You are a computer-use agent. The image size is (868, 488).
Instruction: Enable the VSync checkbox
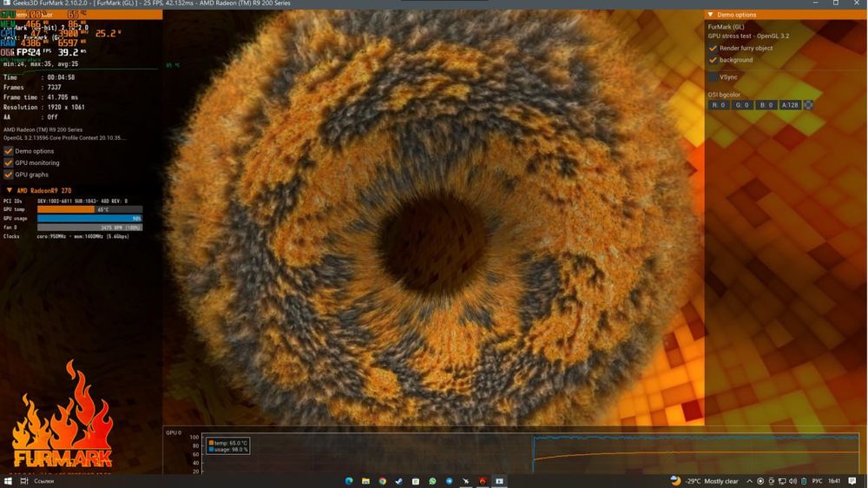713,77
